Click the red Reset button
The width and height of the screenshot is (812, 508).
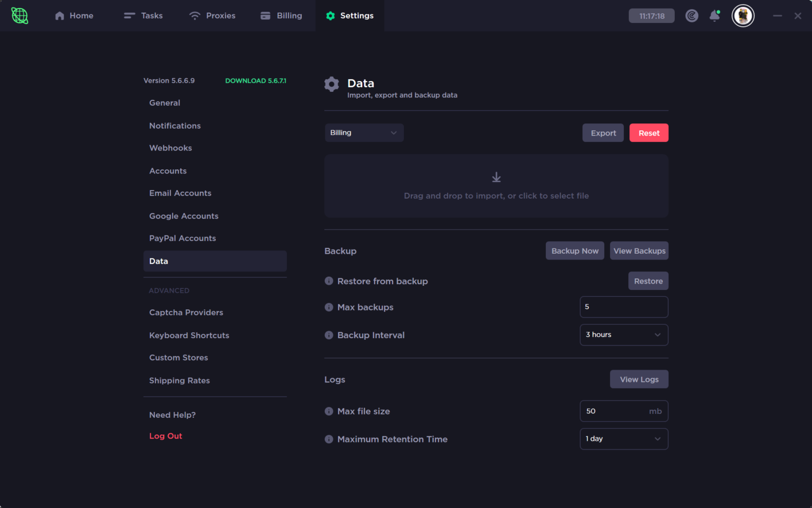coord(649,133)
